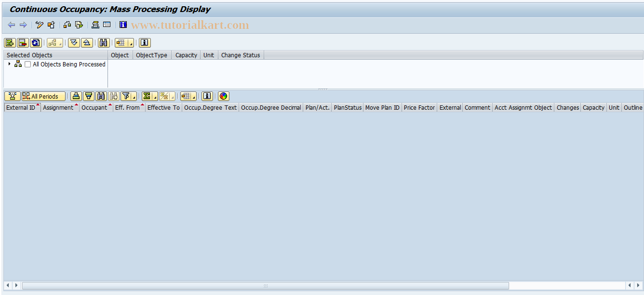The image size is (644, 295).
Task: Open the blue information icon in top toolbar
Action: tap(123, 25)
